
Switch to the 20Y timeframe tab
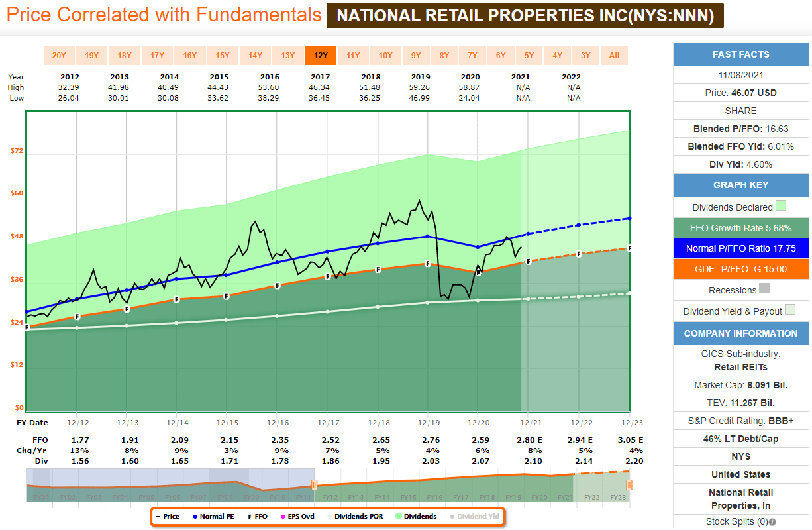58,55
